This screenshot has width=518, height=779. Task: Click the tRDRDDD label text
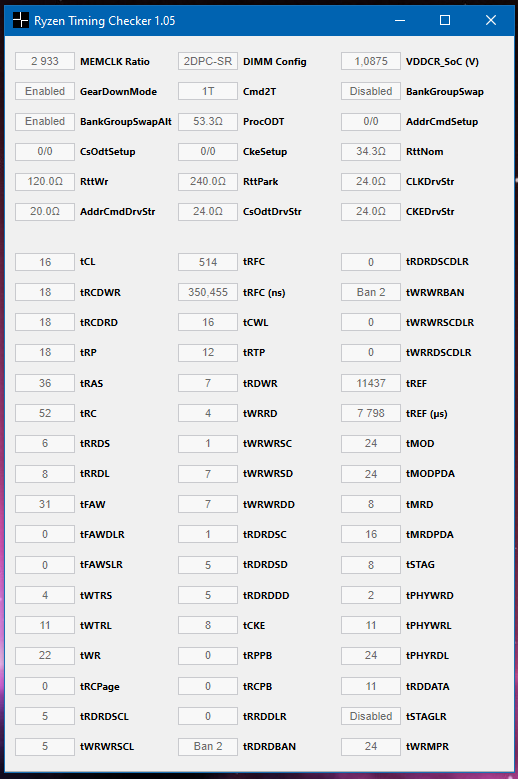pos(266,595)
